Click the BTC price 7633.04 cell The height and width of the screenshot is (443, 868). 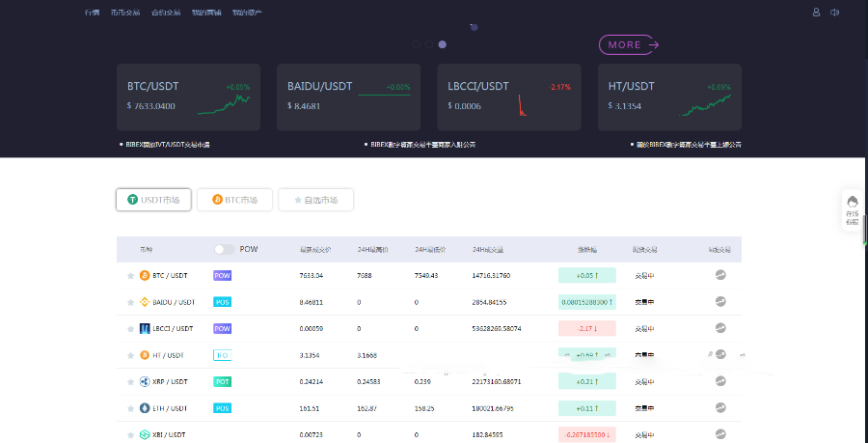tap(312, 275)
